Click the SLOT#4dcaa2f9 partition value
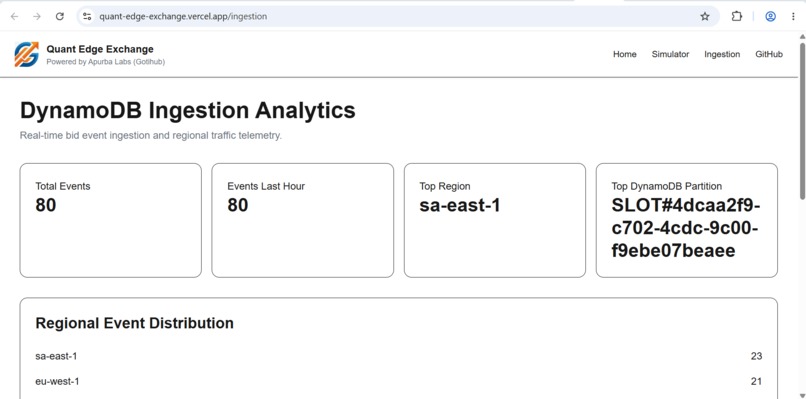Viewport: 806px width, 399px height. [686, 228]
